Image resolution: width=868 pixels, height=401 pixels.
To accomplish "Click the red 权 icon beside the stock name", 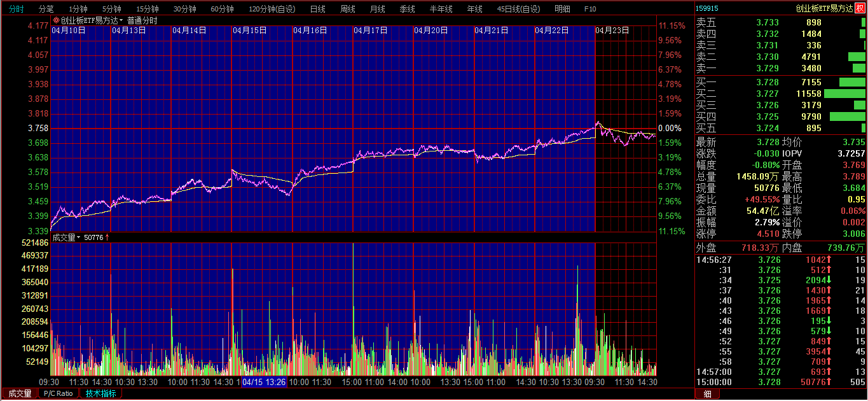I will click(x=860, y=8).
